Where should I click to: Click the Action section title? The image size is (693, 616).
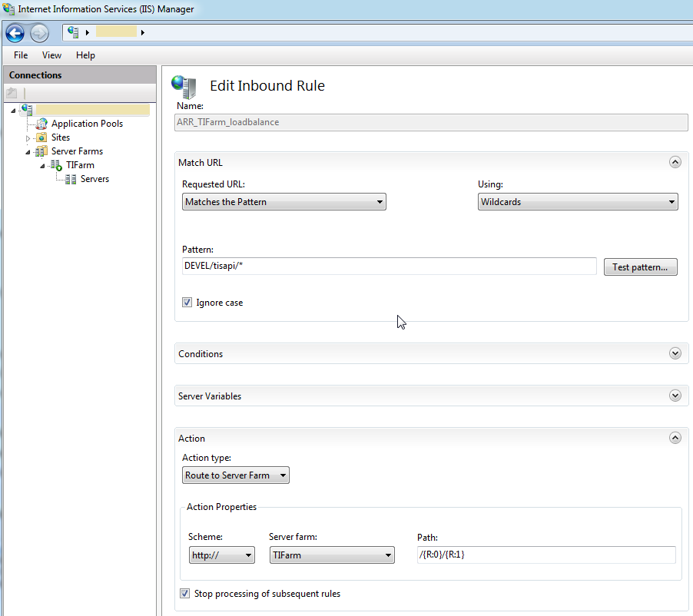(192, 439)
